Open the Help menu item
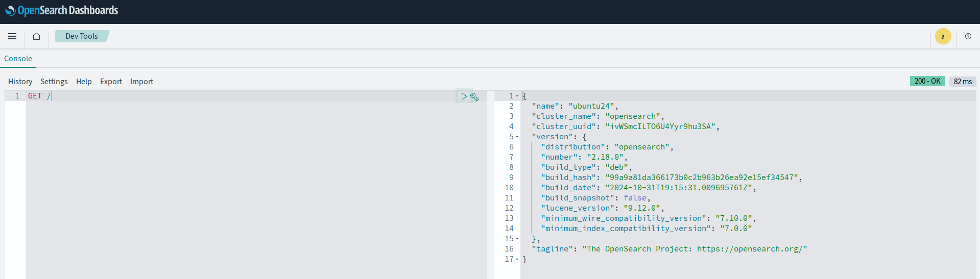Screen dimensions: 980x279 (84, 82)
